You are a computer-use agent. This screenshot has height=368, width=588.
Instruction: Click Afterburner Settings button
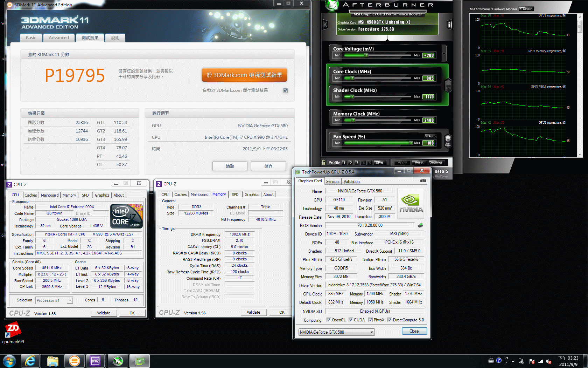pos(436,162)
